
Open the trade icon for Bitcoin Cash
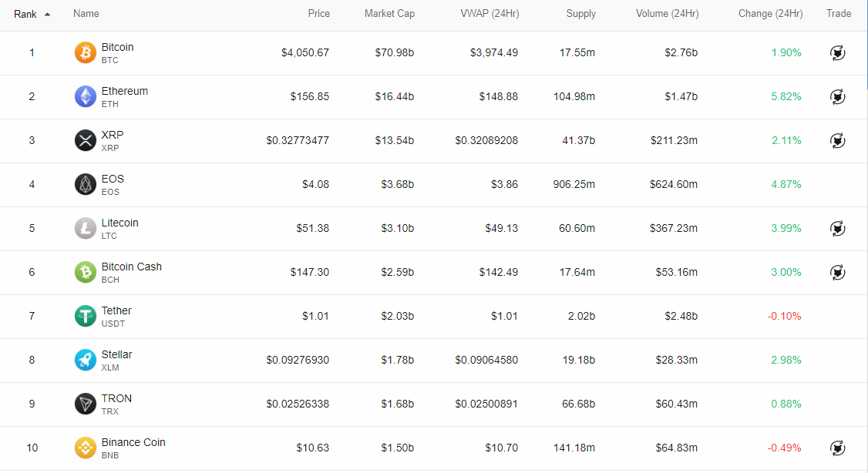(838, 272)
